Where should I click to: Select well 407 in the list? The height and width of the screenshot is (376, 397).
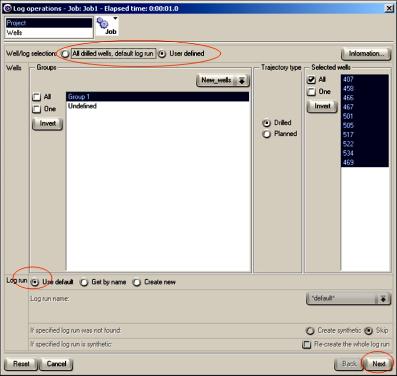(365, 79)
